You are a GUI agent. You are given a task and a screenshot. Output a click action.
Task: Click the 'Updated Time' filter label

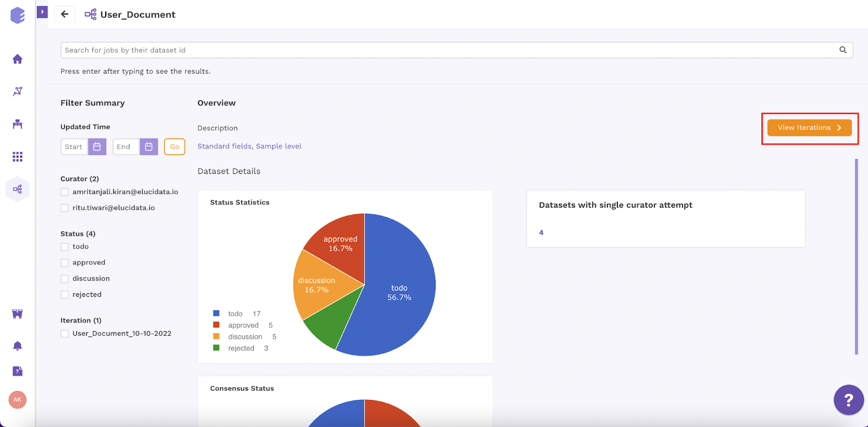pyautogui.click(x=85, y=127)
